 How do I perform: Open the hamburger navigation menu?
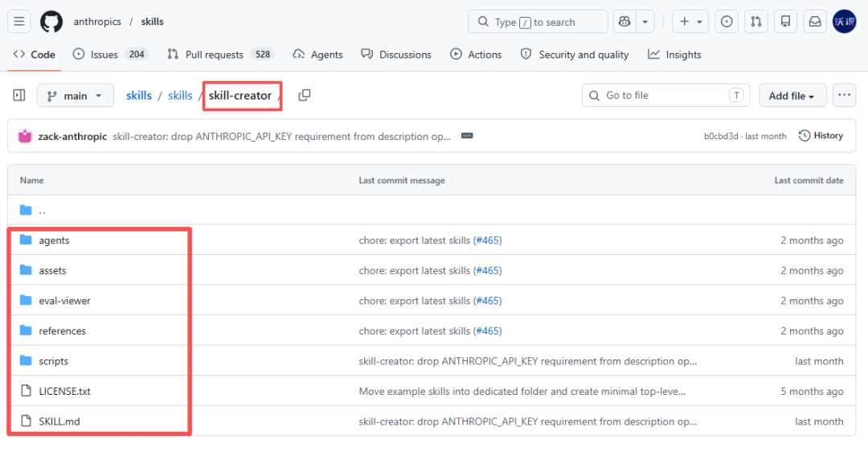[21, 22]
